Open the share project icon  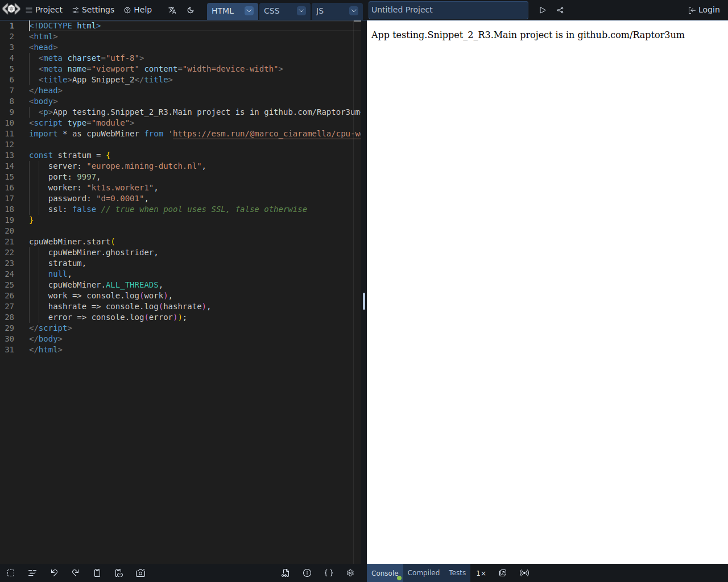click(560, 10)
